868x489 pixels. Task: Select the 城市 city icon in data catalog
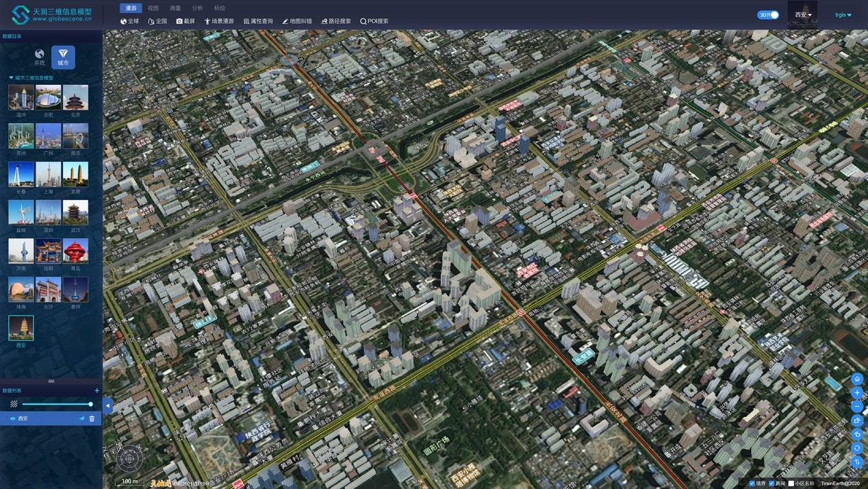click(63, 57)
